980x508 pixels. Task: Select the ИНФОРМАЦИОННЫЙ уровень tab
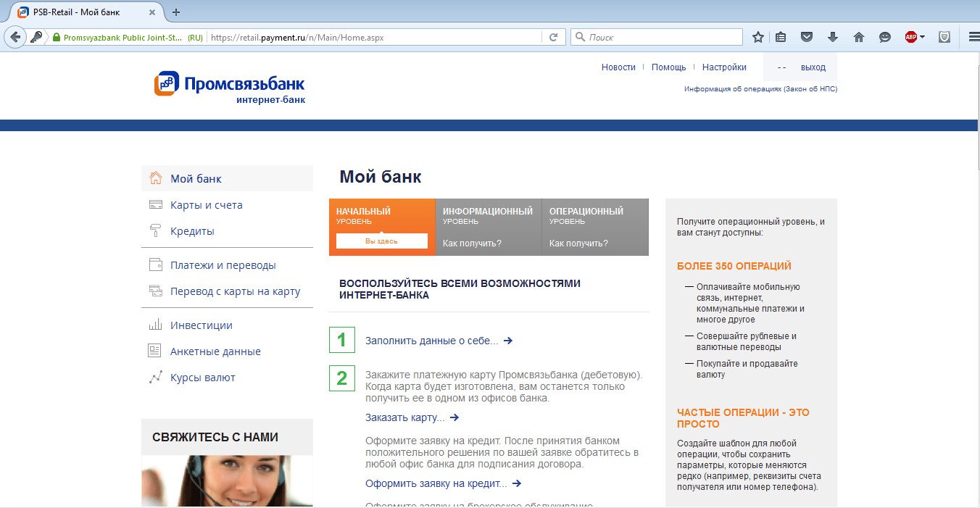[x=489, y=227]
